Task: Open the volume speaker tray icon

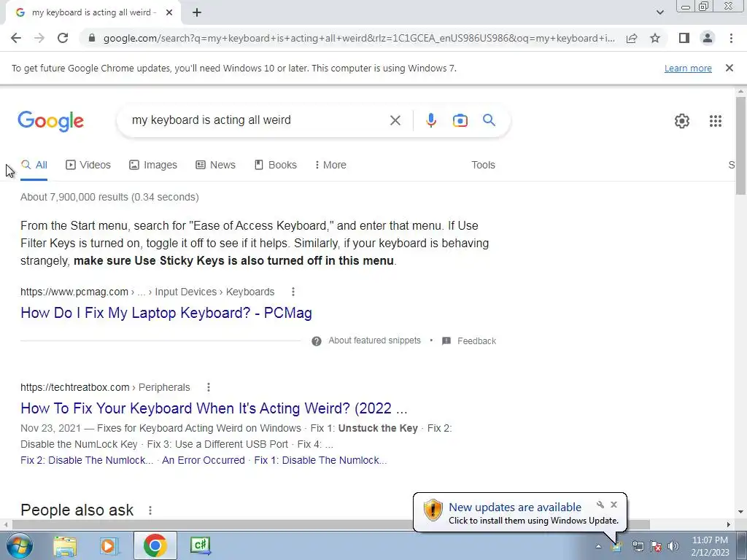Action: coord(673,546)
